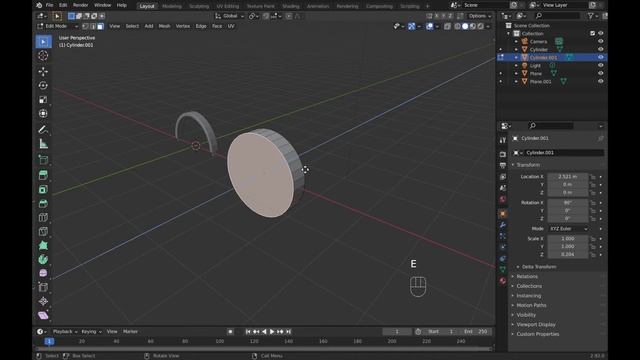This screenshot has width=640, height=360.
Task: Open the Mesh menu in viewport header
Action: (164, 26)
